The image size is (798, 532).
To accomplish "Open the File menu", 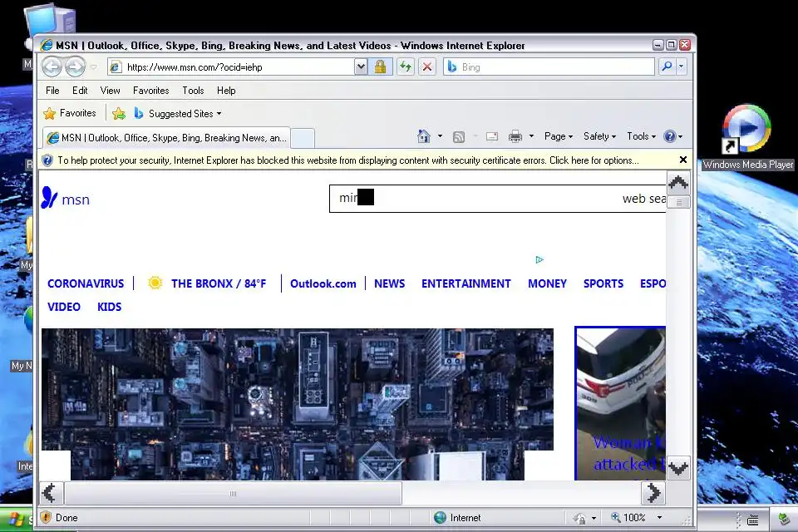I will tap(52, 91).
